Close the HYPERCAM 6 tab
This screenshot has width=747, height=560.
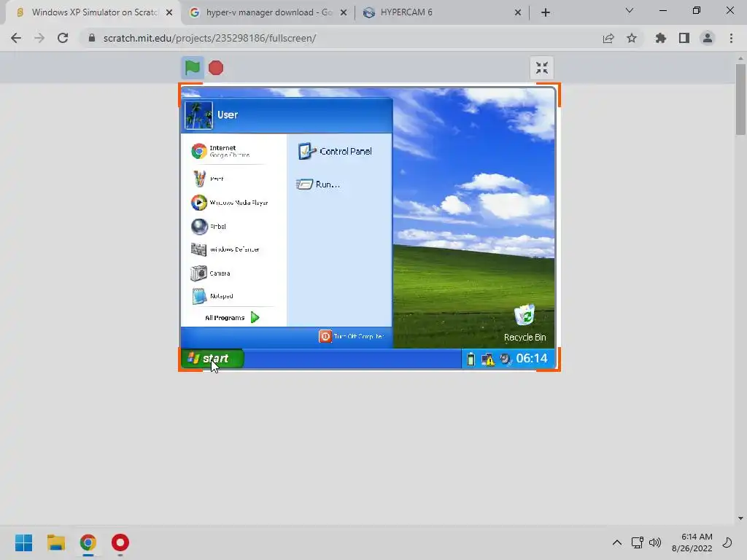point(518,12)
